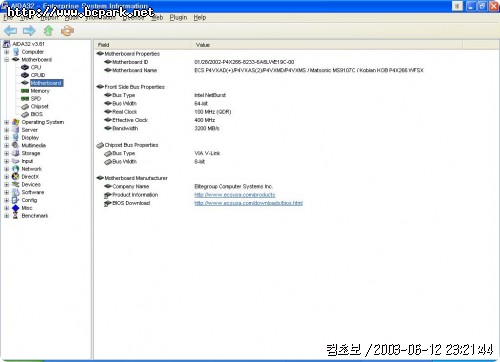Screen dimensions: 500x362
Task: Click the Motherboard Properties section header
Action: tap(132, 54)
